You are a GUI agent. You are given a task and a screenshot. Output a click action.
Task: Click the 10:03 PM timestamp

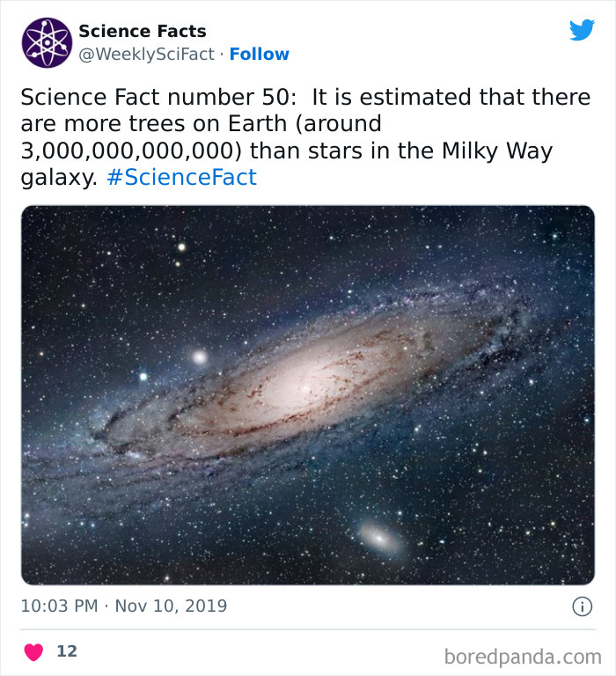[x=58, y=606]
